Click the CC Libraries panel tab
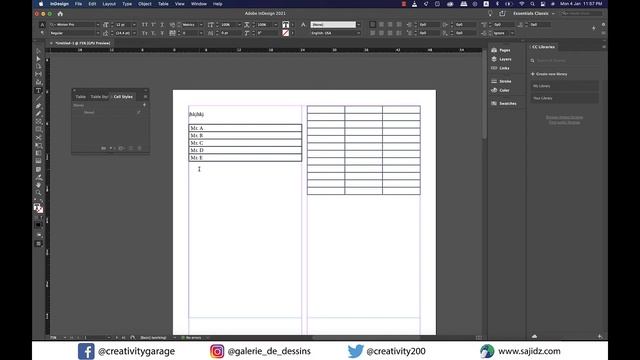This screenshot has height=360, width=640. point(543,47)
